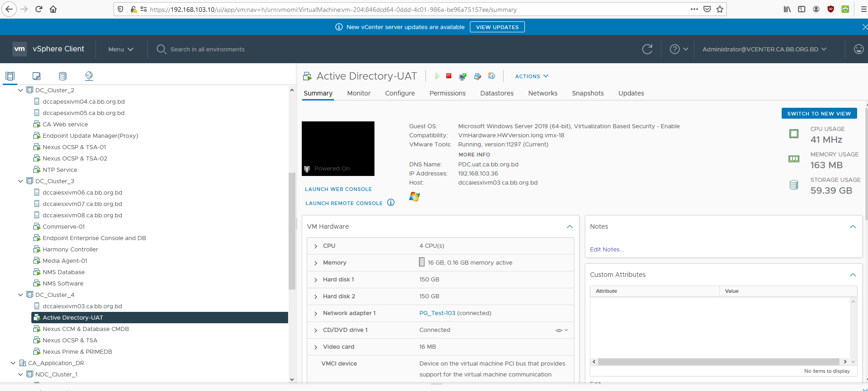The height and width of the screenshot is (391, 868).
Task: Expand the CPU hardware row
Action: [x=316, y=246]
